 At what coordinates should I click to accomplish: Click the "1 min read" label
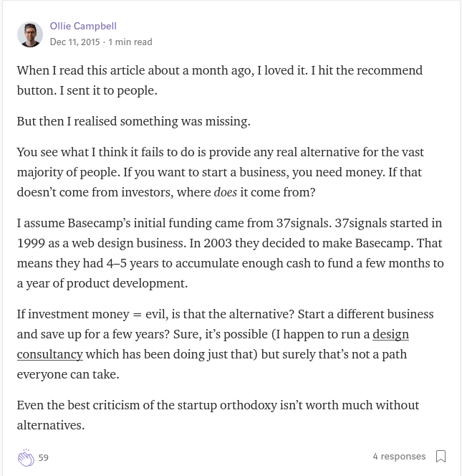pyautogui.click(x=130, y=42)
